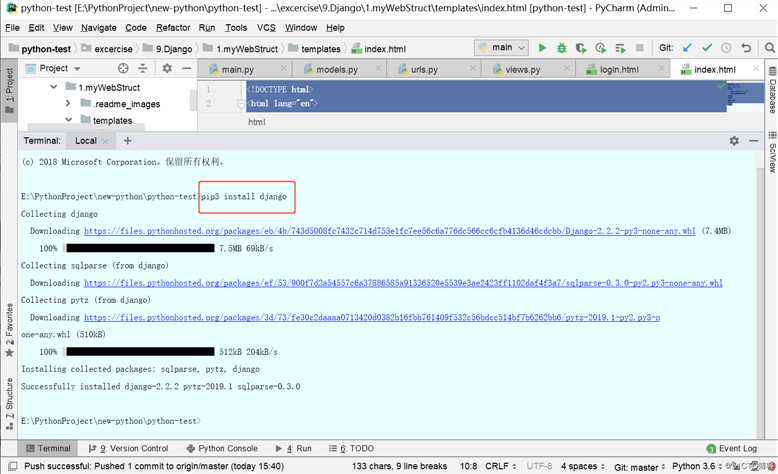Run the main configuration with green play icon
The image size is (778, 474).
[542, 48]
